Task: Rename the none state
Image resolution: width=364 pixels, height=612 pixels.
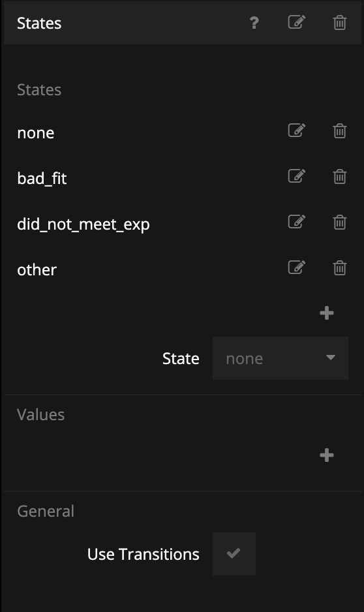Action: pos(297,130)
